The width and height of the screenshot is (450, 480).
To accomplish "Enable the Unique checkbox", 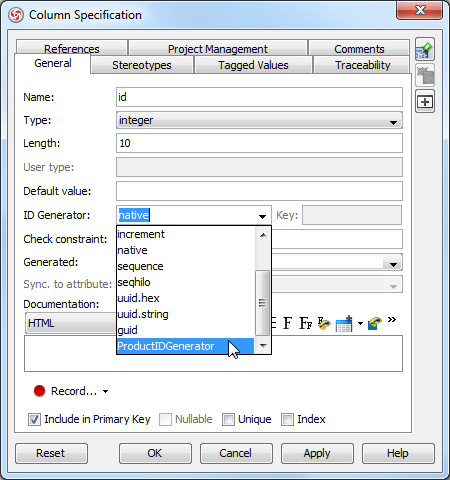I will 228,419.
